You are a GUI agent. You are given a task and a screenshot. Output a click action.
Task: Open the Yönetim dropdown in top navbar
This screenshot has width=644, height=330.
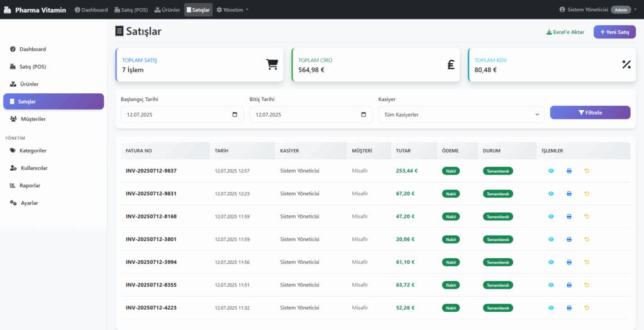tap(233, 10)
